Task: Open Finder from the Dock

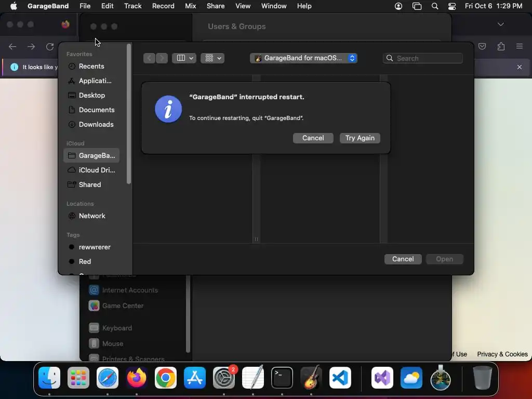Action: [49, 378]
